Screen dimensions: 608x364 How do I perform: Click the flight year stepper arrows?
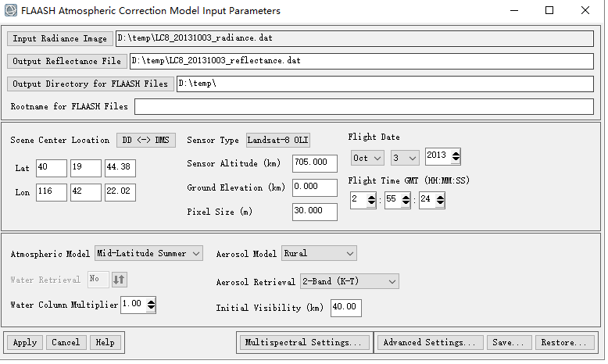456,156
